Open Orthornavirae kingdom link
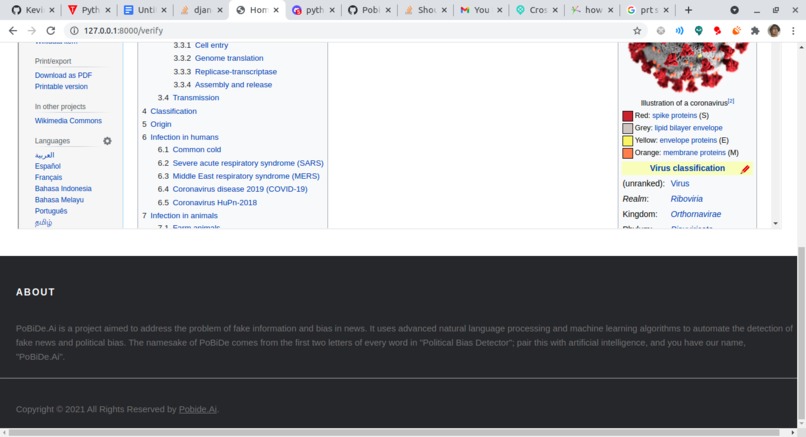The width and height of the screenshot is (806, 437). (695, 214)
